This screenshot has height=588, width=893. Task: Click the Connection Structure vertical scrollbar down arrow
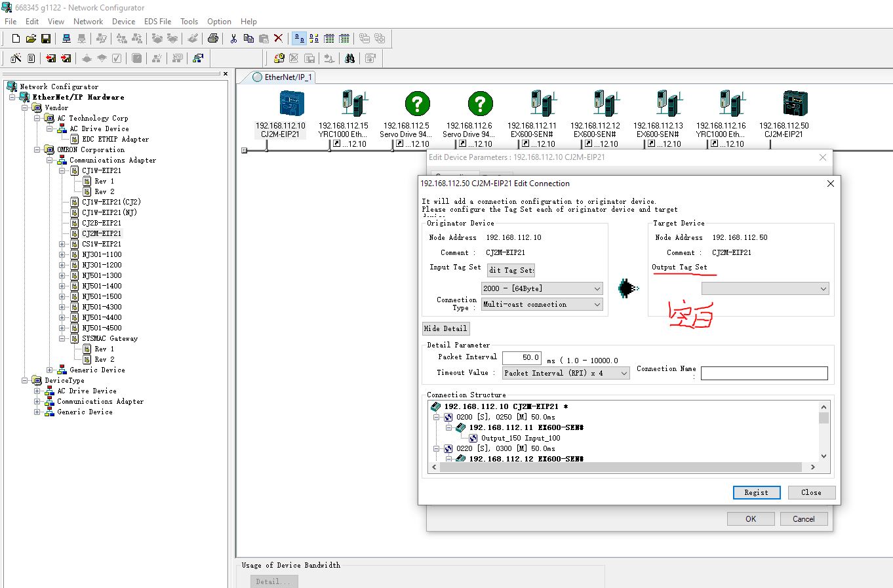click(x=824, y=456)
